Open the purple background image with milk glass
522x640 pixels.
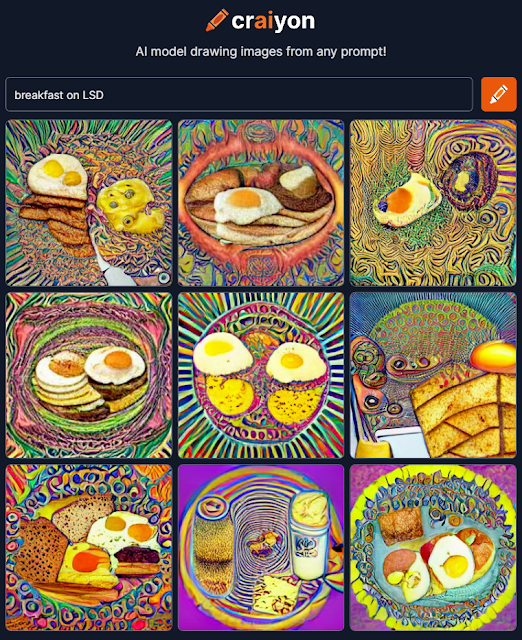pyautogui.click(x=261, y=548)
